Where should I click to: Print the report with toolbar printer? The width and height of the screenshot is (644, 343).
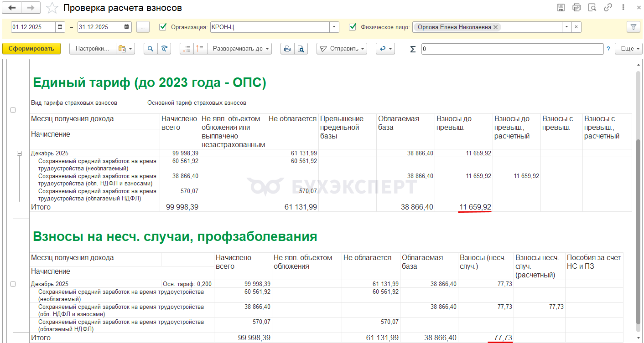tap(287, 49)
